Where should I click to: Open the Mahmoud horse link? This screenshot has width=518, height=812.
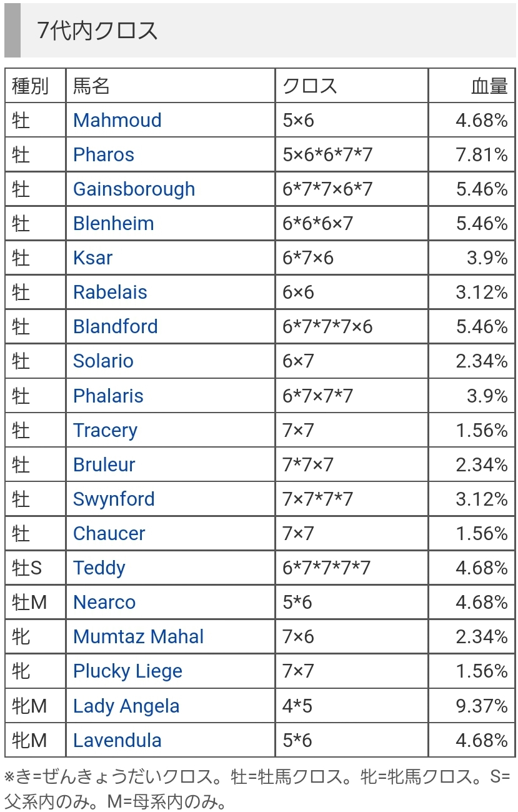coord(117,120)
